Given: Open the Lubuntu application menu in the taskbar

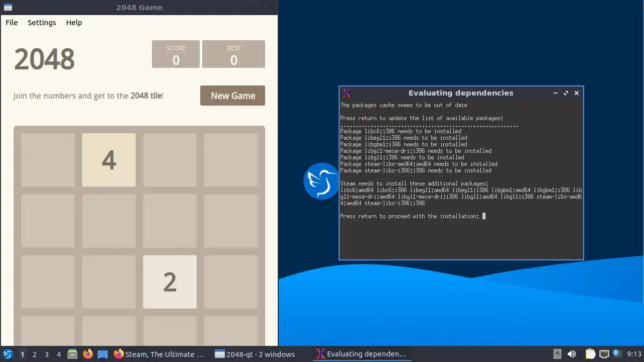Looking at the screenshot, I should pyautogui.click(x=8, y=354).
